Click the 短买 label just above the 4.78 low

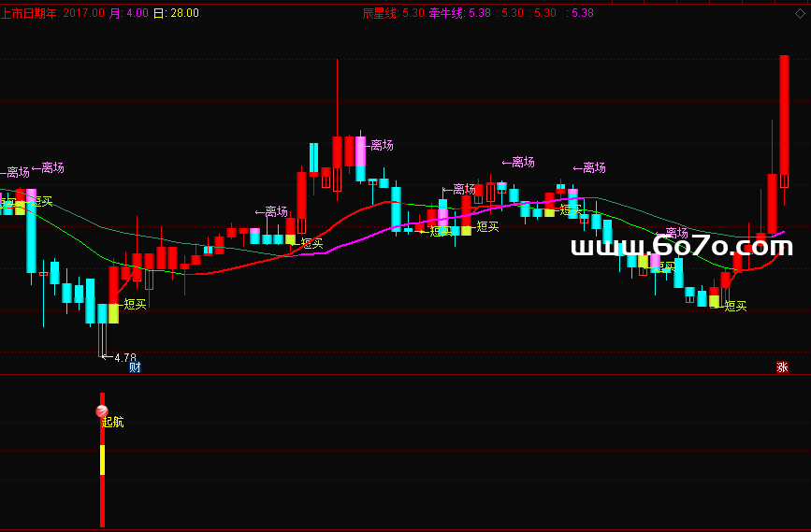point(135,304)
